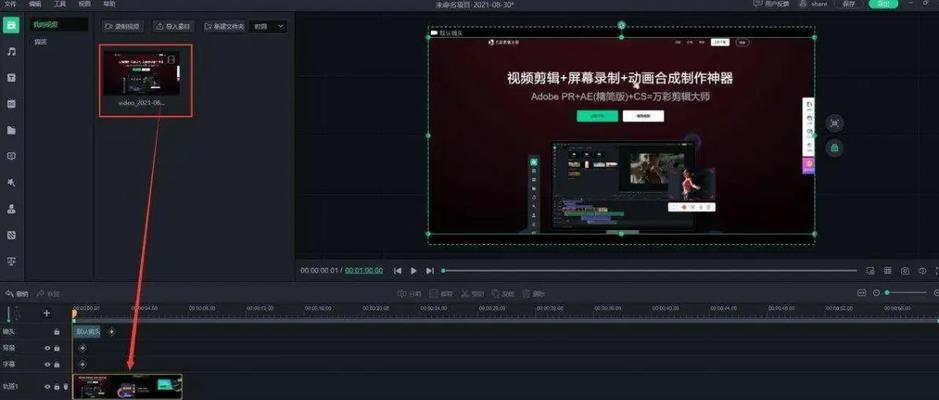Click the add button after 默认镜头 clip

click(x=111, y=331)
